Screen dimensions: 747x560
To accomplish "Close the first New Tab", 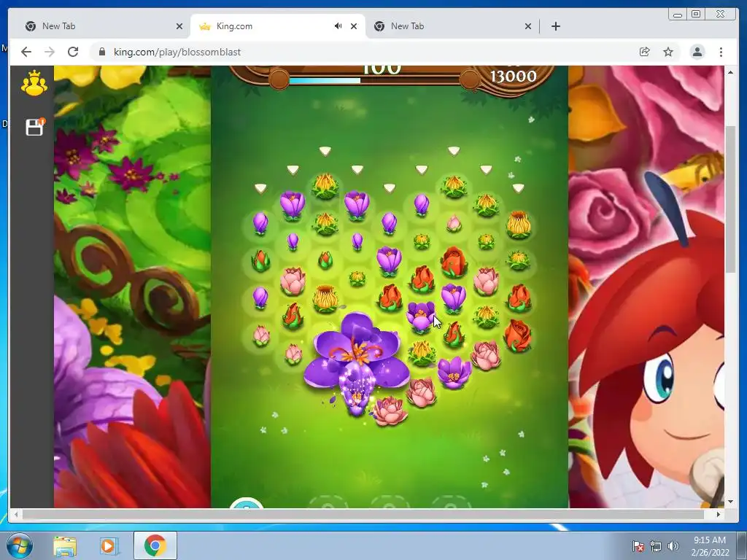I will 179,26.
